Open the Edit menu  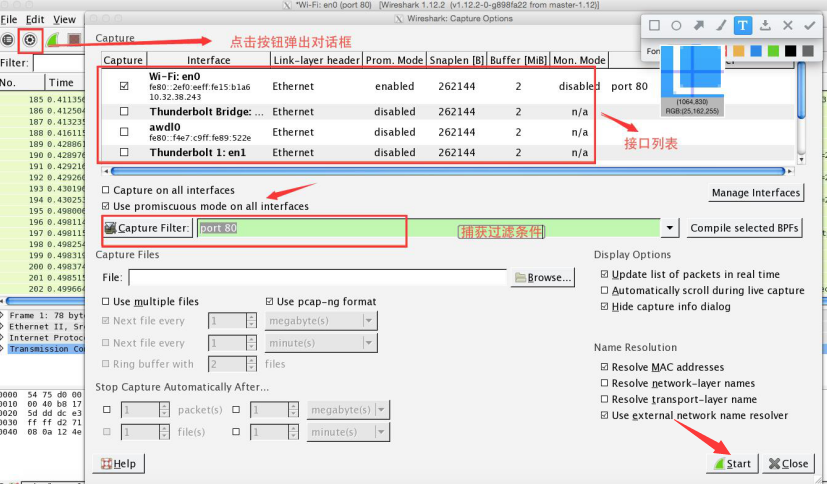[x=35, y=20]
